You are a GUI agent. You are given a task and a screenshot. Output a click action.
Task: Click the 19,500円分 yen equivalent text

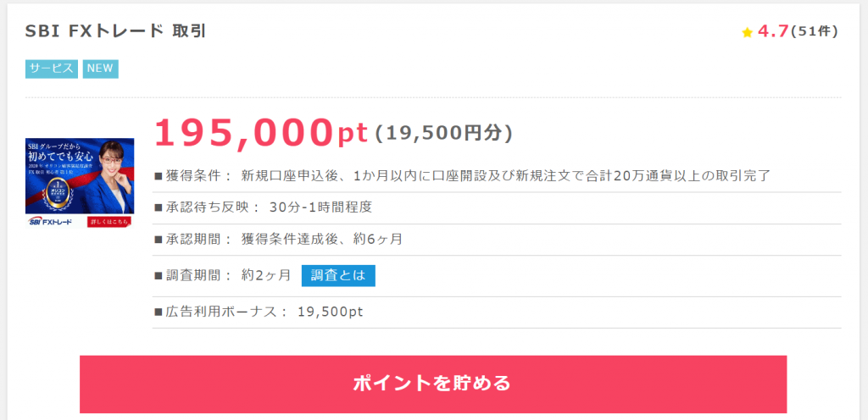click(443, 133)
